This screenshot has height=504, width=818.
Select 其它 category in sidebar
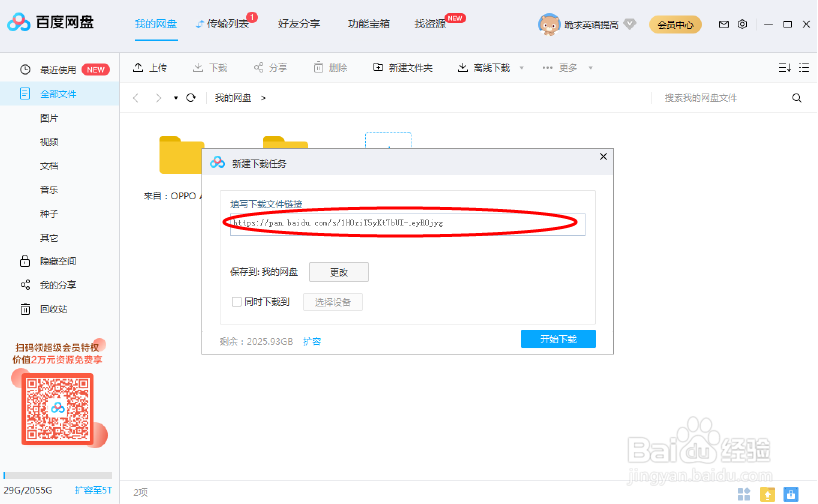click(49, 238)
